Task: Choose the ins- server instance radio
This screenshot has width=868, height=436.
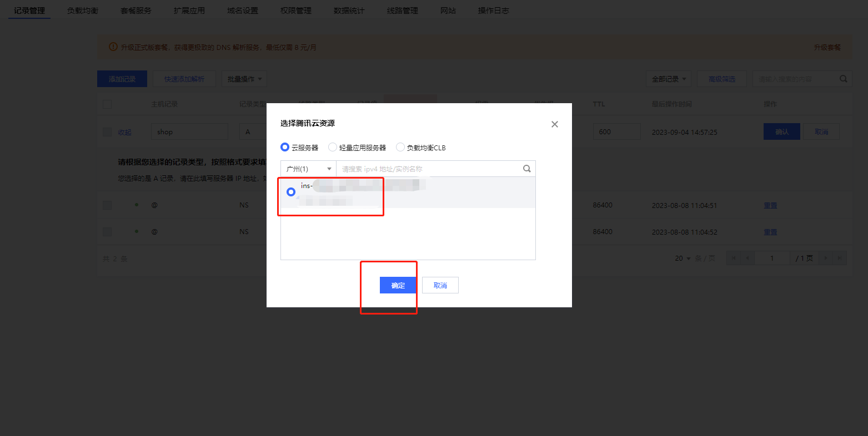Action: pyautogui.click(x=291, y=192)
